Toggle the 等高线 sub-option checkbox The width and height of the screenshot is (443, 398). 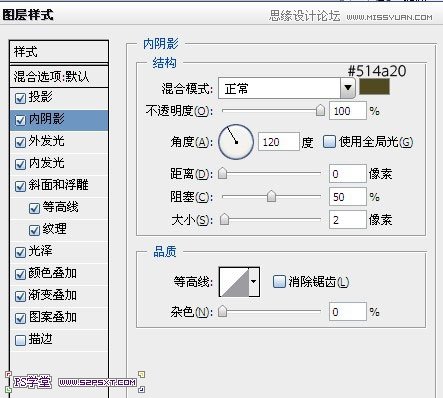34,208
